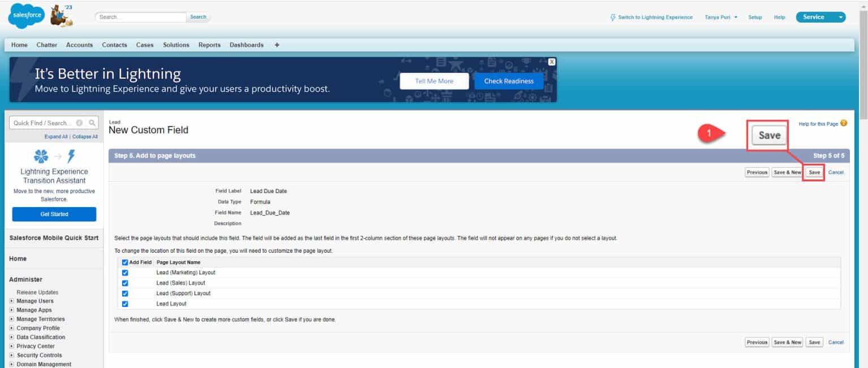868x368 pixels.
Task: Click the Collapse All link
Action: click(85, 137)
